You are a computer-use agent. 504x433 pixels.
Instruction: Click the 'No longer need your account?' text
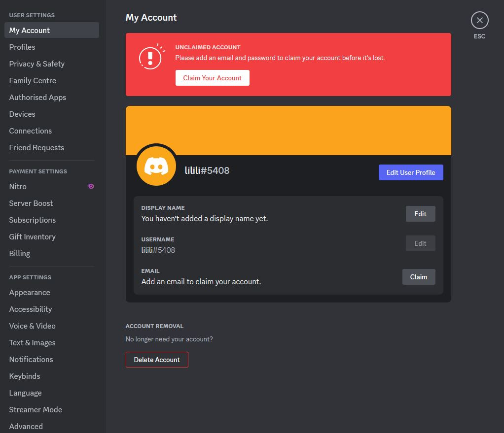(x=169, y=339)
